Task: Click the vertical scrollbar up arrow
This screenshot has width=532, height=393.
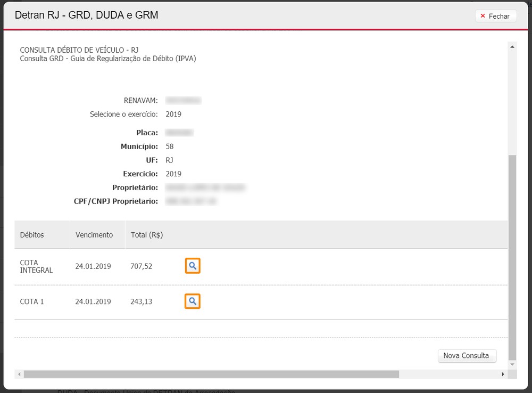Action: (x=512, y=46)
